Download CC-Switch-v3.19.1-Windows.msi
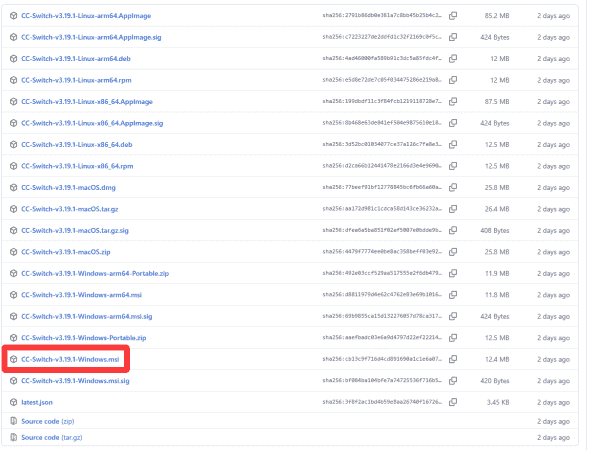Image resolution: width=598 pixels, height=451 pixels. point(70,359)
